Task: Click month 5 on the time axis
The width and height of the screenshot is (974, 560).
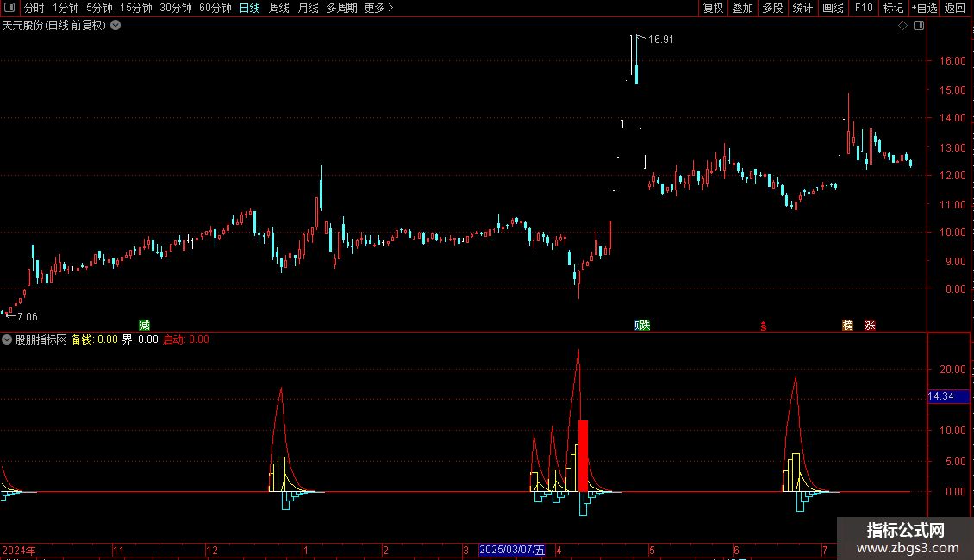Action: [x=652, y=550]
